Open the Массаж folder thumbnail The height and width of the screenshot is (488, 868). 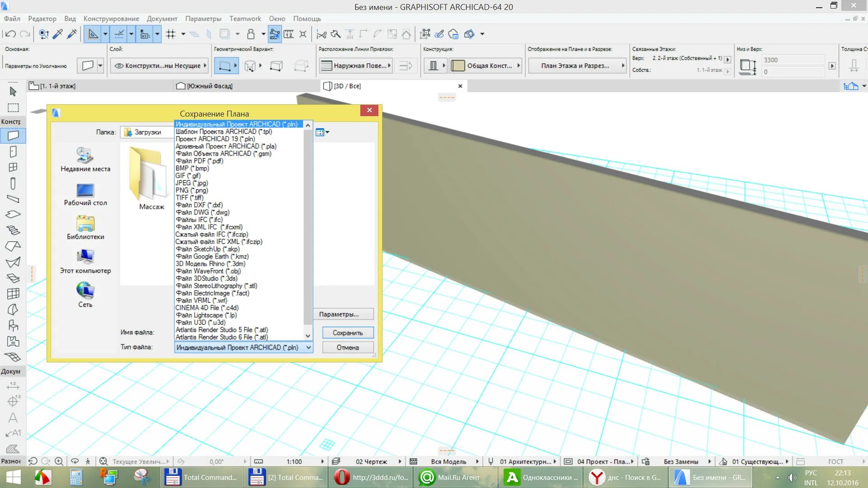point(151,178)
